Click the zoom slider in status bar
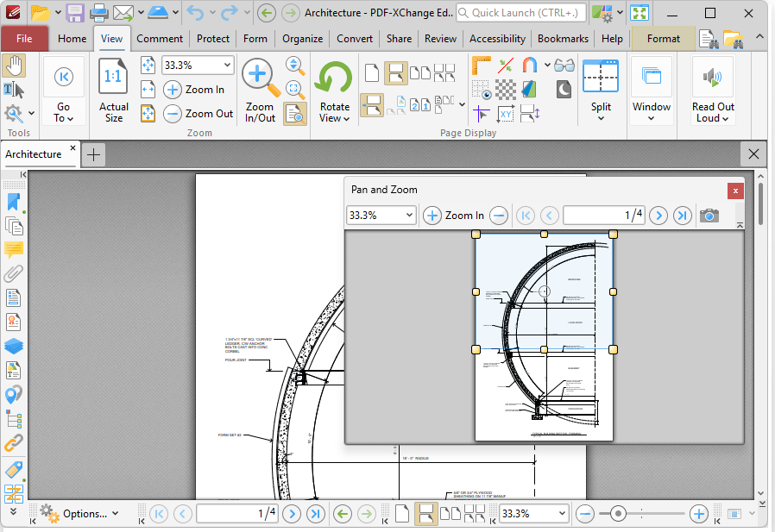The image size is (775, 532). (617, 514)
